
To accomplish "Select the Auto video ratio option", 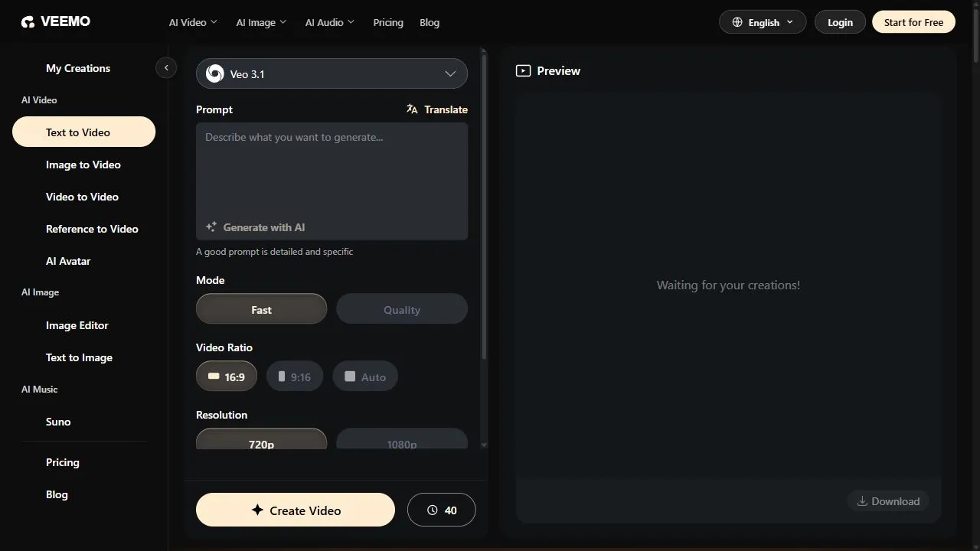I will coord(365,377).
